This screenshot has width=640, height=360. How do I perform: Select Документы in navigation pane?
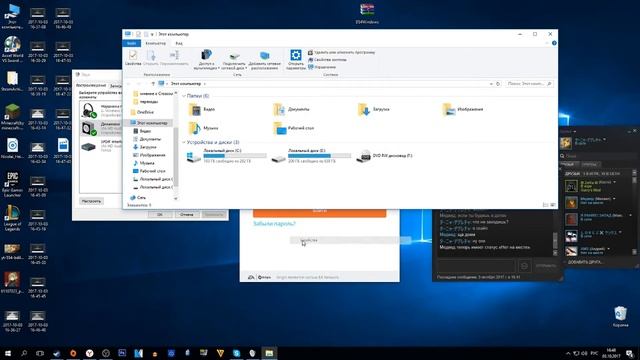[147, 139]
